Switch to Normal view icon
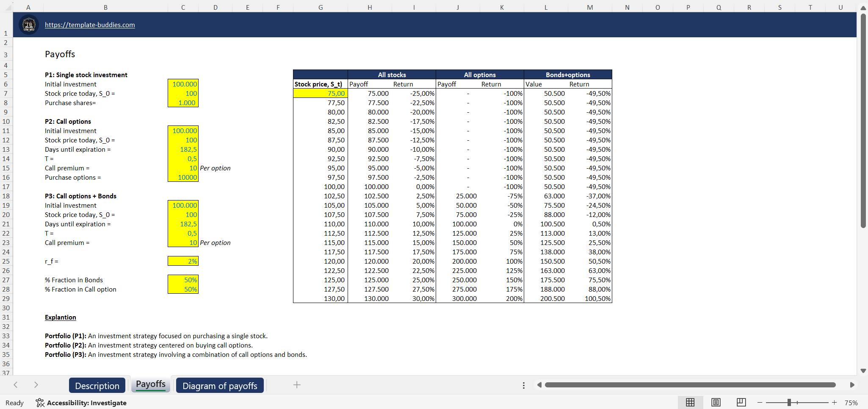 [x=690, y=402]
